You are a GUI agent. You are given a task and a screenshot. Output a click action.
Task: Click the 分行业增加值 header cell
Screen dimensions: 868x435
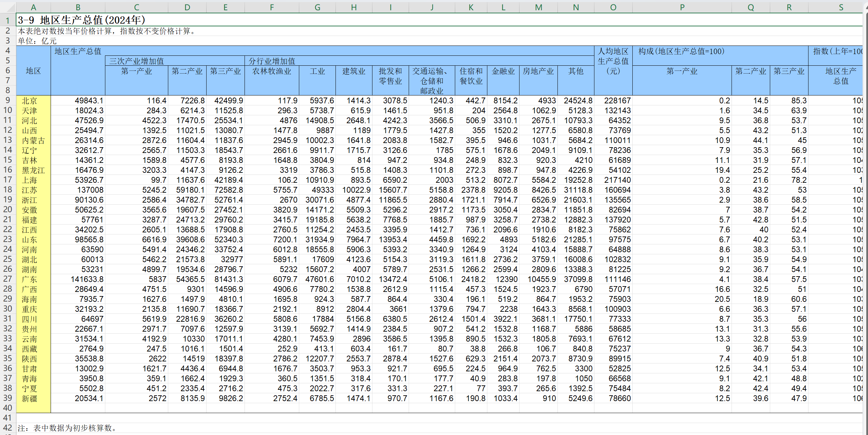pyautogui.click(x=272, y=61)
